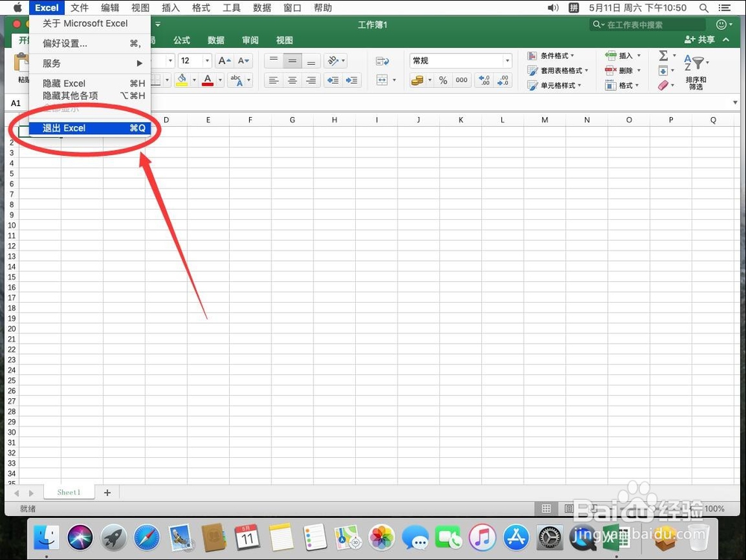The image size is (746, 560).
Task: Open the smiley feedback icon
Action: (721, 25)
